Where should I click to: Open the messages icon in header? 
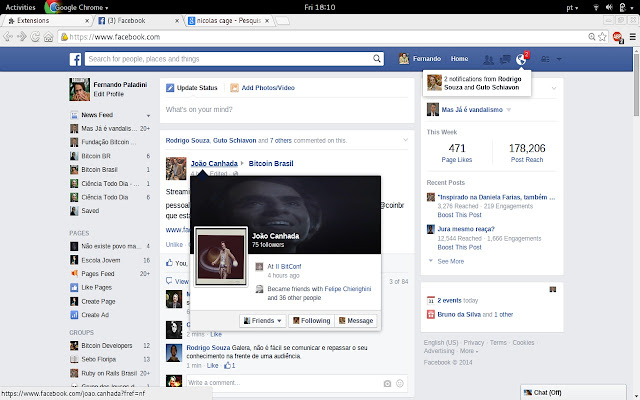pyautogui.click(x=505, y=60)
